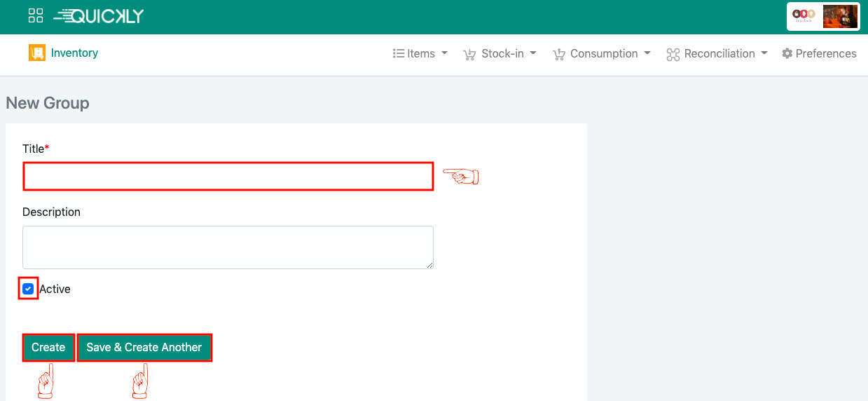This screenshot has height=401, width=868.
Task: Click the Preferences gear icon
Action: (787, 53)
